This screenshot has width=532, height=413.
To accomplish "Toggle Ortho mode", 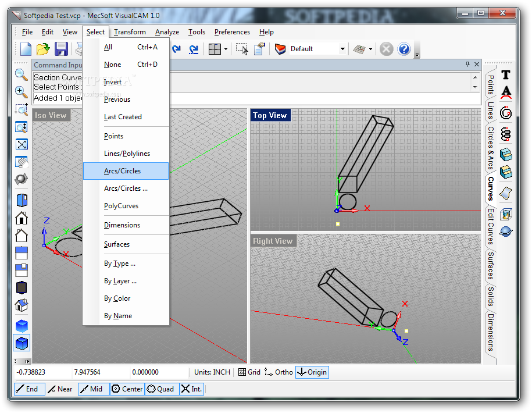I will pos(279,372).
